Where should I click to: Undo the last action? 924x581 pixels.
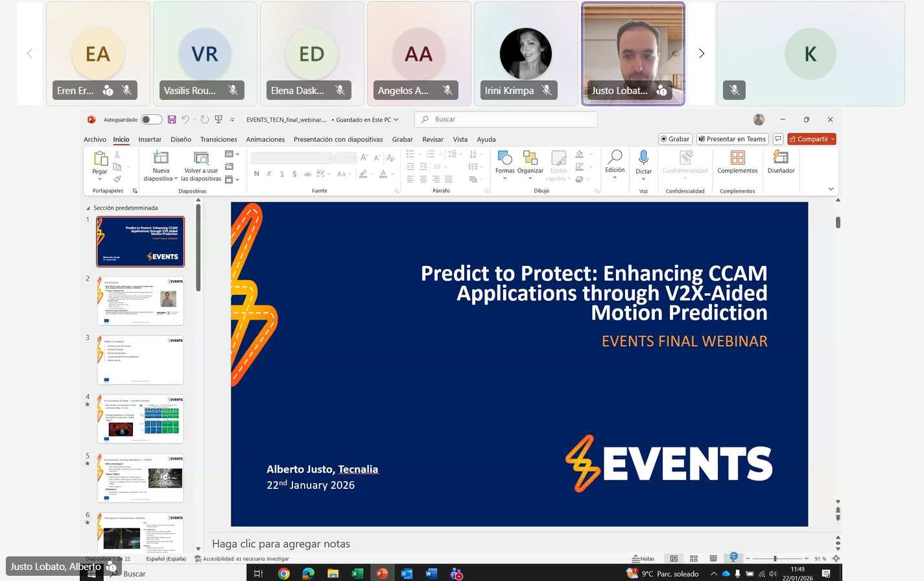point(185,119)
